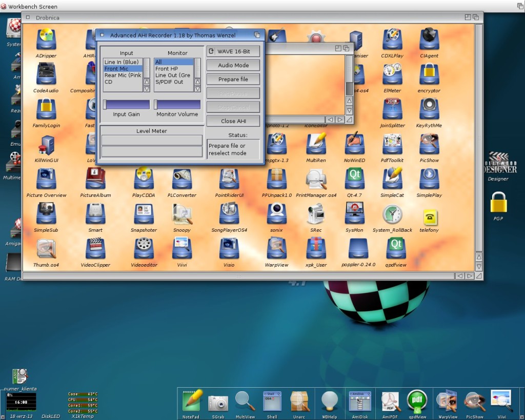Open the xpk_User gift box icon
The width and height of the screenshot is (525, 420).
tap(316, 249)
